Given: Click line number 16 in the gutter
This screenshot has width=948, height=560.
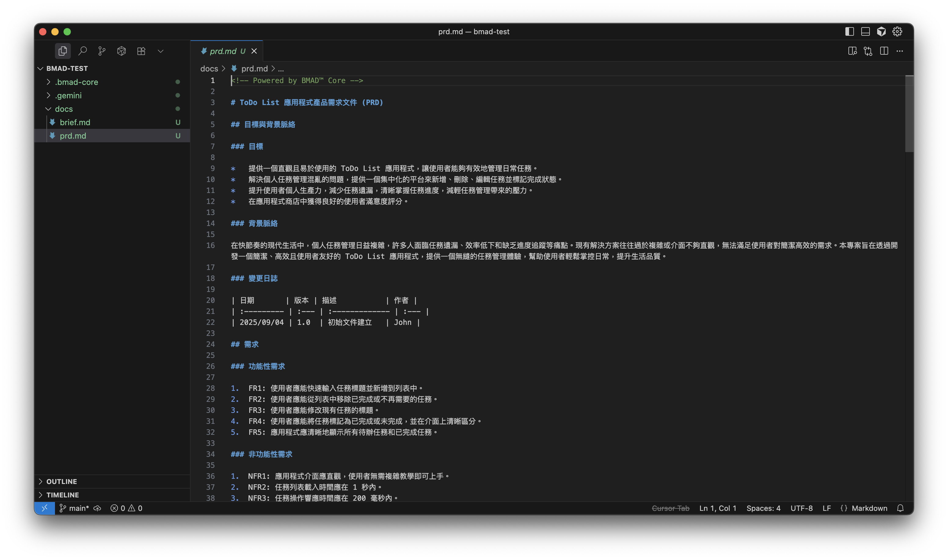Looking at the screenshot, I should 210,245.
